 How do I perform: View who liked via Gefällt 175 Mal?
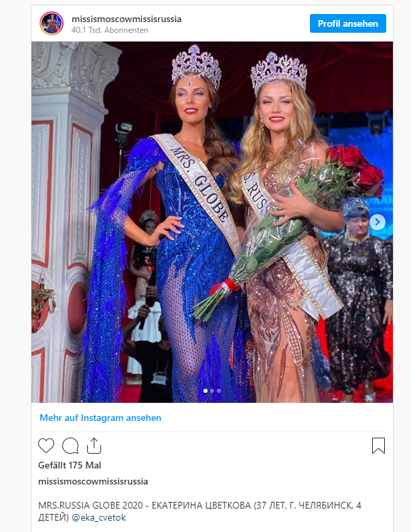[x=70, y=465]
